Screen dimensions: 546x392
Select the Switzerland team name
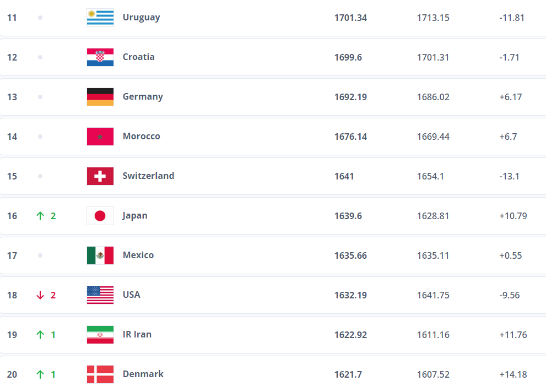pyautogui.click(x=148, y=176)
